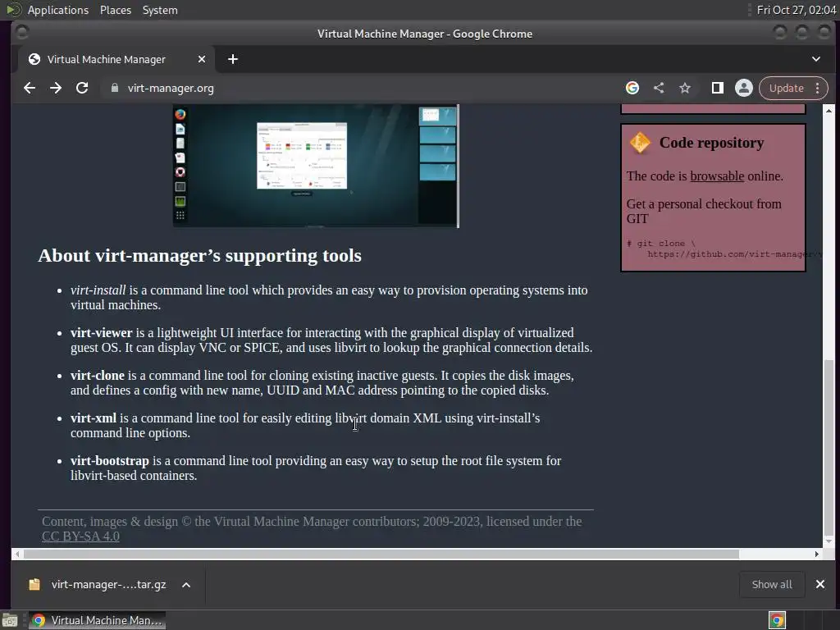This screenshot has width=840, height=630.
Task: Click the GNOME desktop screenshot thumbnail
Action: (x=316, y=166)
